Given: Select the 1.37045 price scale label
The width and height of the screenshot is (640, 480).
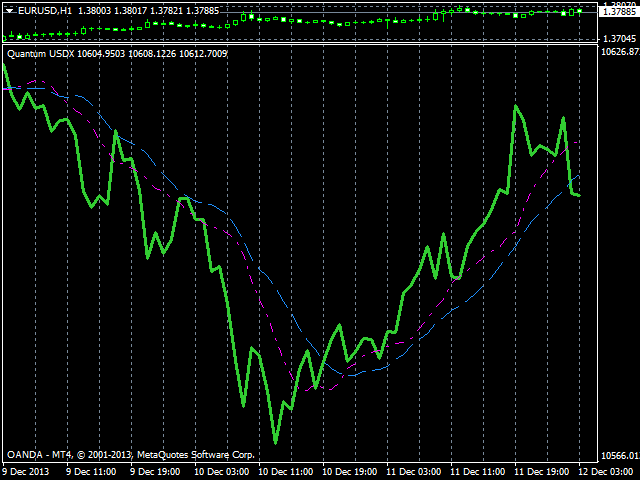Looking at the screenshot, I should [x=619, y=39].
